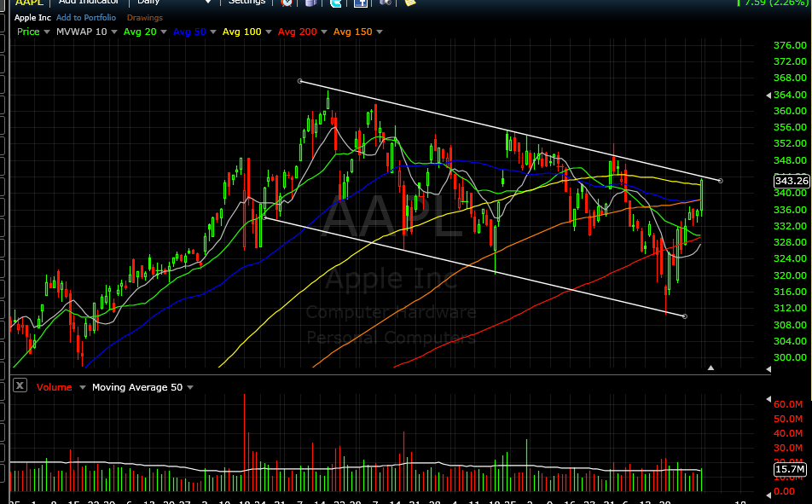Image resolution: width=812 pixels, height=504 pixels.
Task: Select lower trendline's right endpoint handle
Action: [685, 316]
